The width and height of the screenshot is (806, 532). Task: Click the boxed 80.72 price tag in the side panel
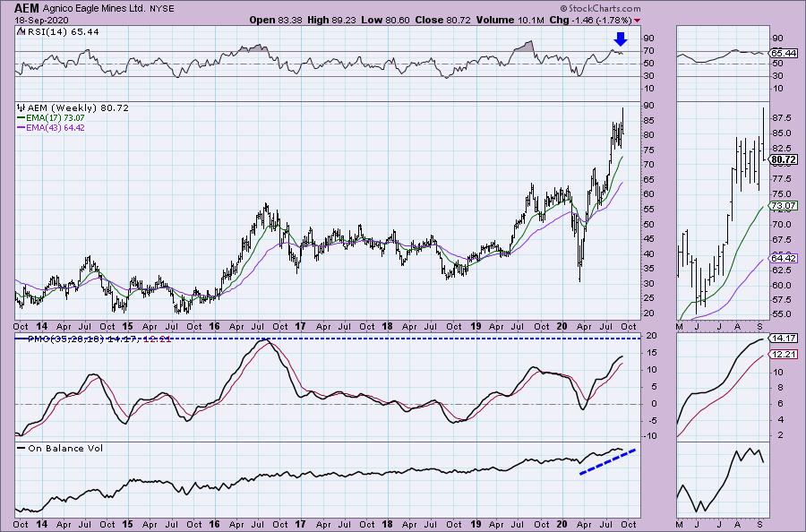pyautogui.click(x=784, y=159)
